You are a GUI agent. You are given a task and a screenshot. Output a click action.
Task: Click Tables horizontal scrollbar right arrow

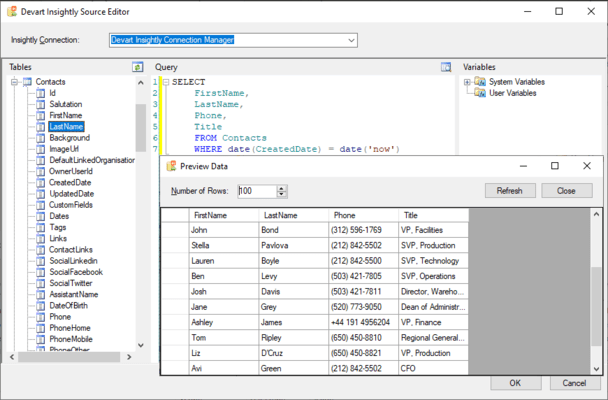[x=129, y=357]
